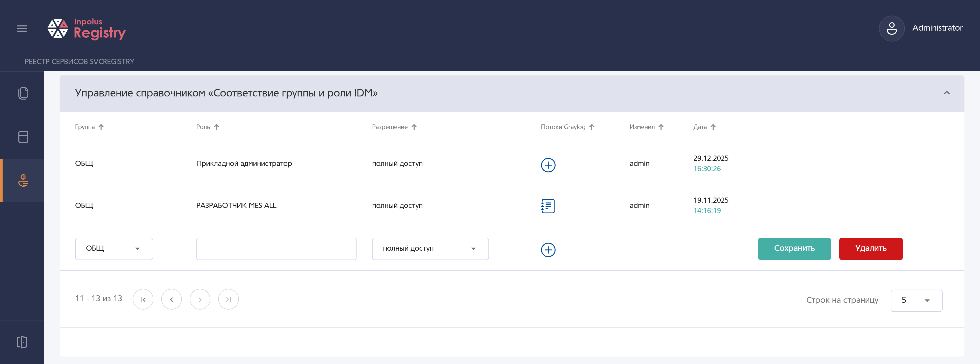980x364 pixels.
Task: Click the Дата column header
Action: click(x=700, y=127)
